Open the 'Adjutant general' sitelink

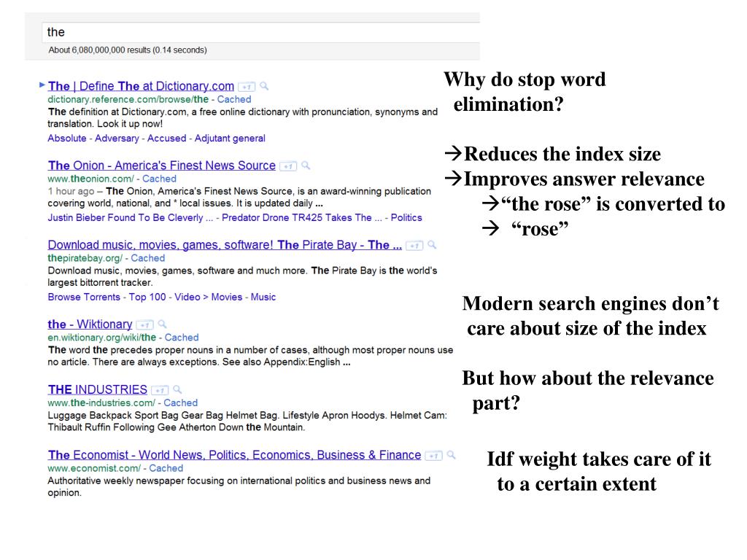[230, 138]
